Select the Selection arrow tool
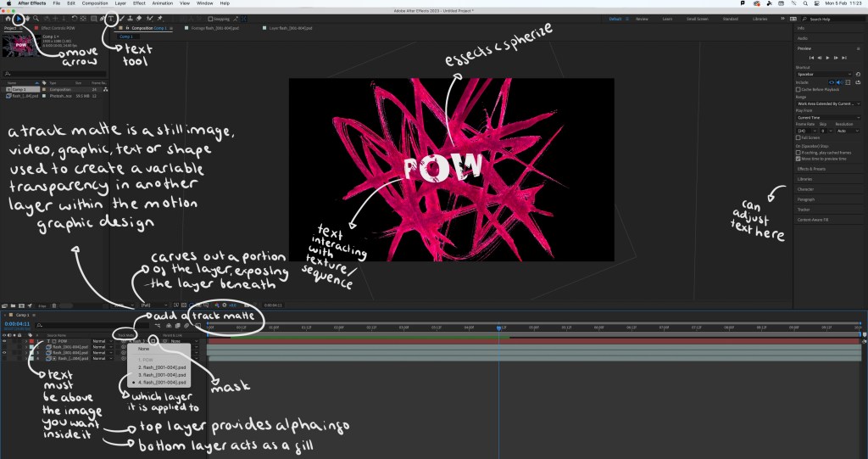This screenshot has height=459, width=868. (x=17, y=18)
